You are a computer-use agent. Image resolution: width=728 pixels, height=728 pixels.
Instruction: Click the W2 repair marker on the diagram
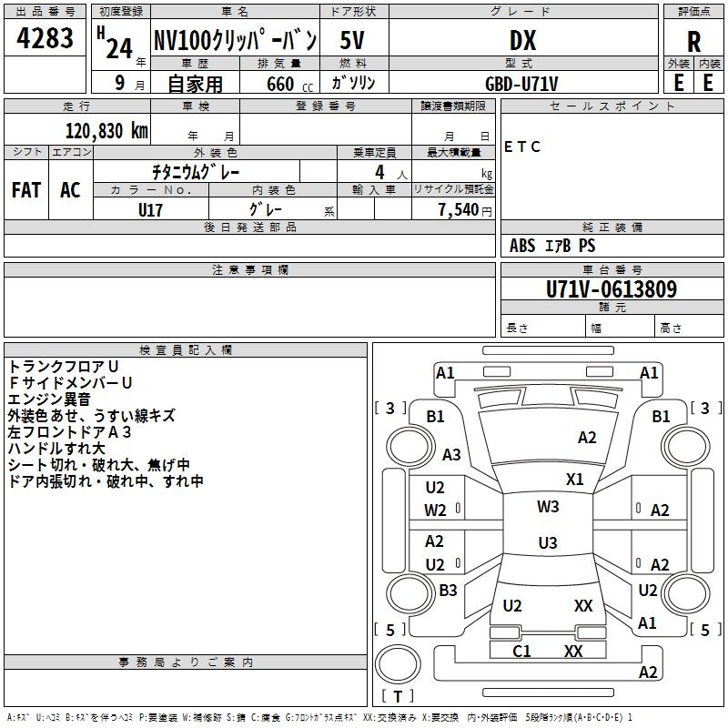tap(435, 511)
